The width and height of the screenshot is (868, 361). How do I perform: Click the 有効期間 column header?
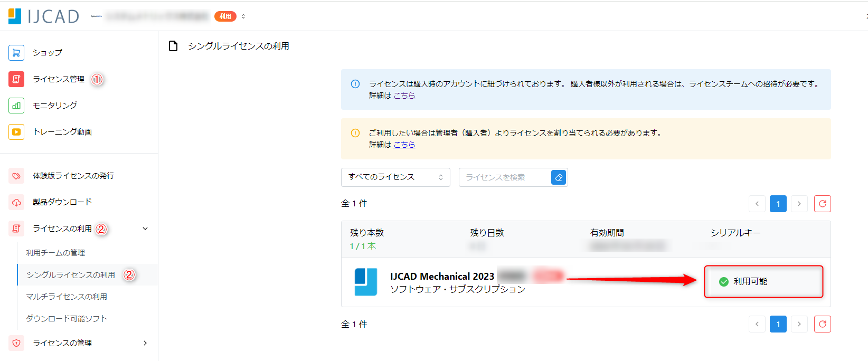(x=607, y=233)
